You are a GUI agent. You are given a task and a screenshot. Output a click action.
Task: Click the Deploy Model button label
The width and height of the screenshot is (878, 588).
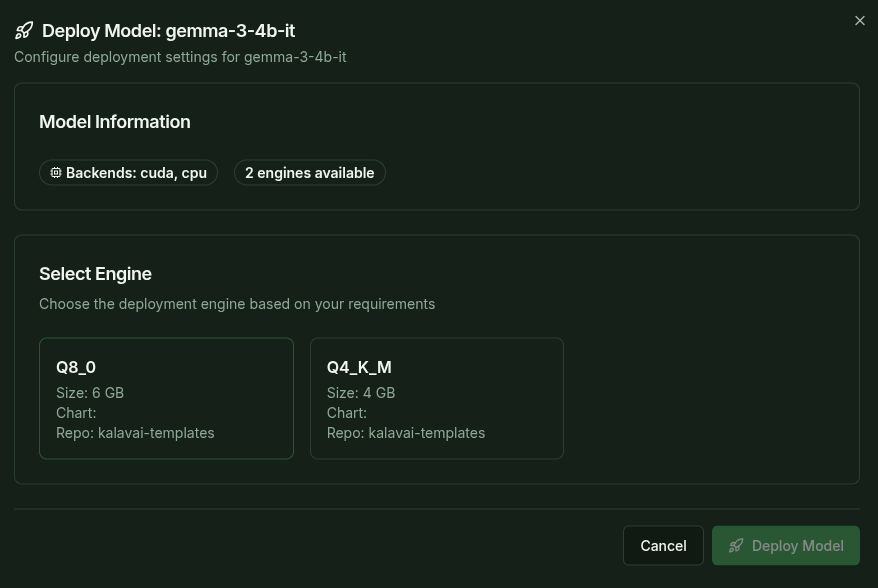pos(797,546)
